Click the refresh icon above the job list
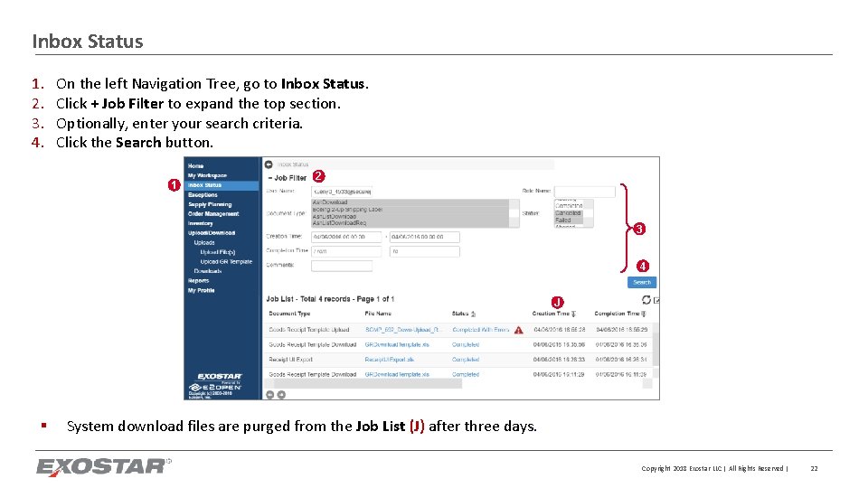 (x=646, y=299)
